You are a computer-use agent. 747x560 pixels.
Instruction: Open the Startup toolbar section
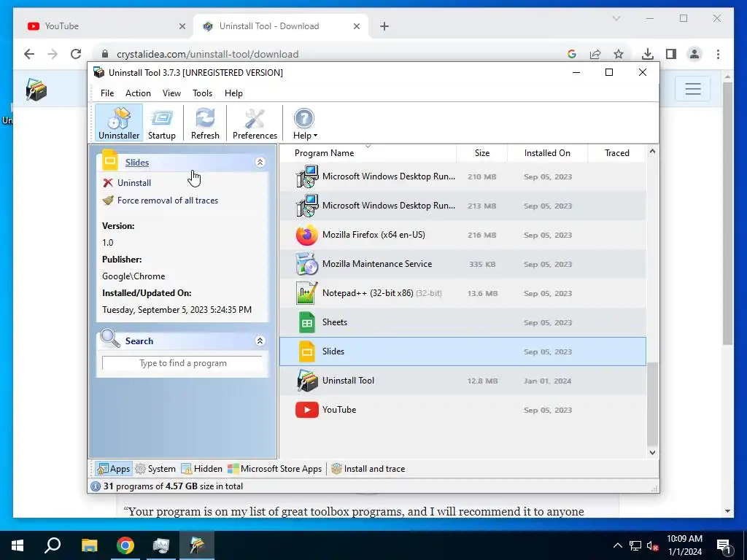[x=161, y=122]
